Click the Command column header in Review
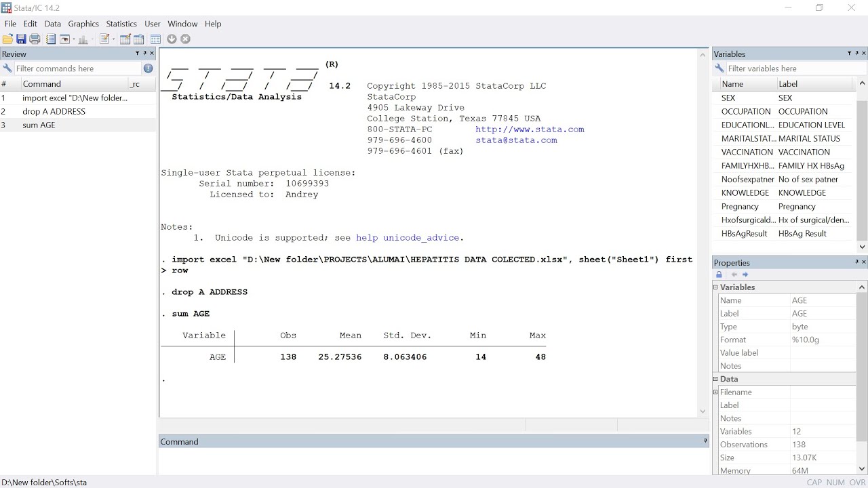The width and height of the screenshot is (868, 488). [x=74, y=84]
